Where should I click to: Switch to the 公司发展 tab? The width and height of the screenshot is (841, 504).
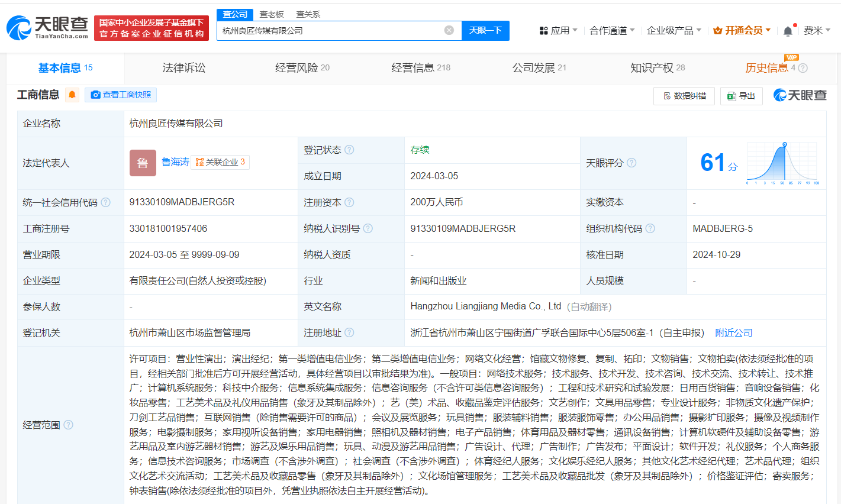(539, 68)
